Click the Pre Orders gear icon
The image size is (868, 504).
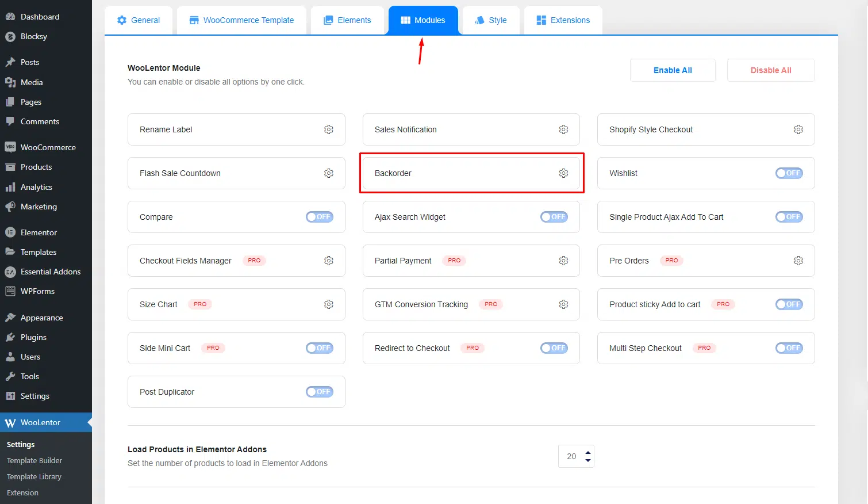[798, 261]
